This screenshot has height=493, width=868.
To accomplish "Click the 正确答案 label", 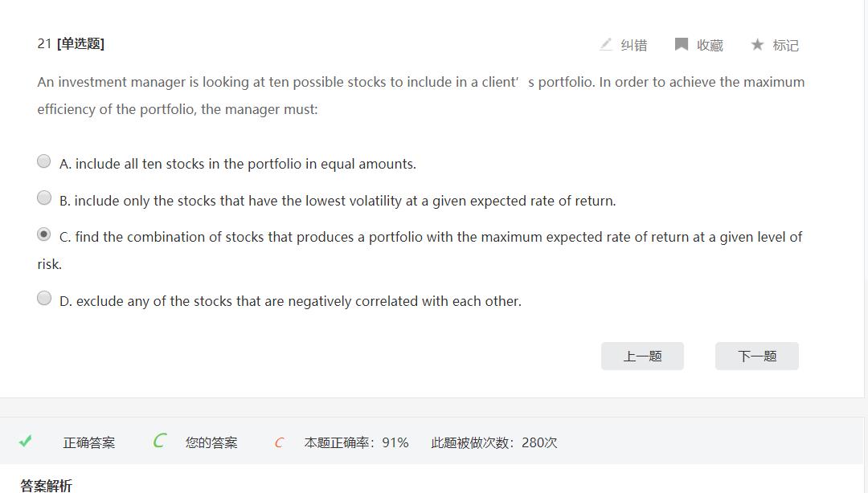I will coord(89,442).
